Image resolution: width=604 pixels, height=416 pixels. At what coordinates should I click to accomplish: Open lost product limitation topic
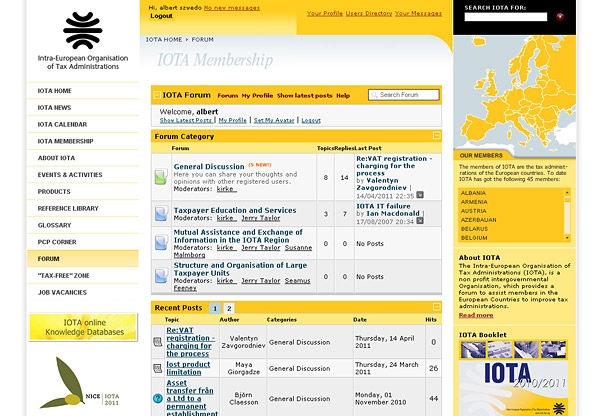(188, 368)
